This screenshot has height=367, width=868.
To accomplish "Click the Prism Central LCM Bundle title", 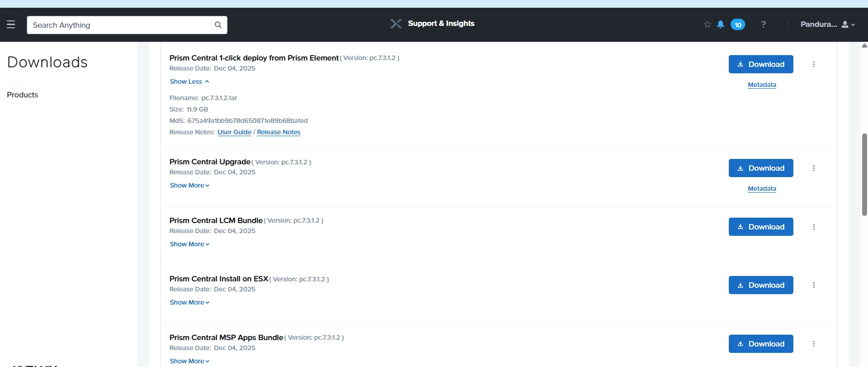I will click(216, 220).
